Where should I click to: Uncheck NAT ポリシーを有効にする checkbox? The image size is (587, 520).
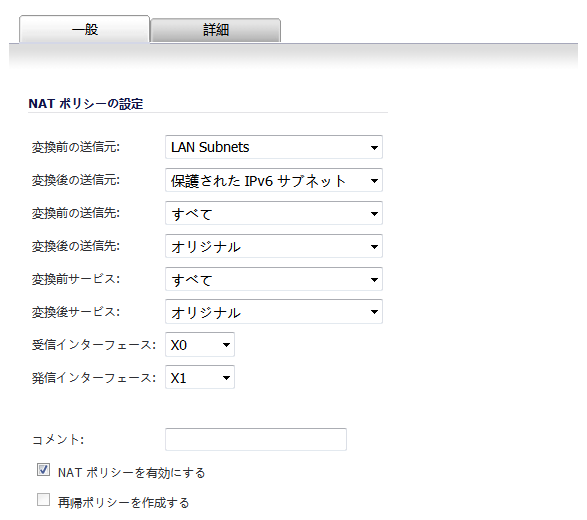point(43,469)
